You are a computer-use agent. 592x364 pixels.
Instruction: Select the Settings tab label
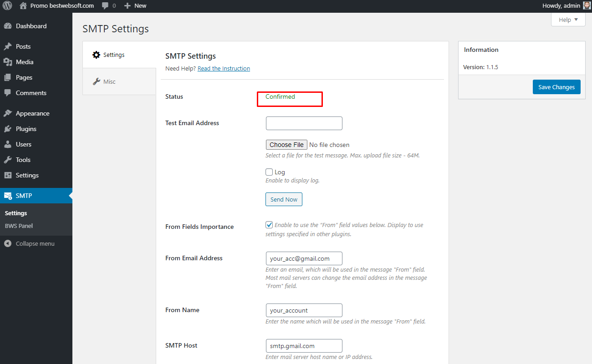114,55
